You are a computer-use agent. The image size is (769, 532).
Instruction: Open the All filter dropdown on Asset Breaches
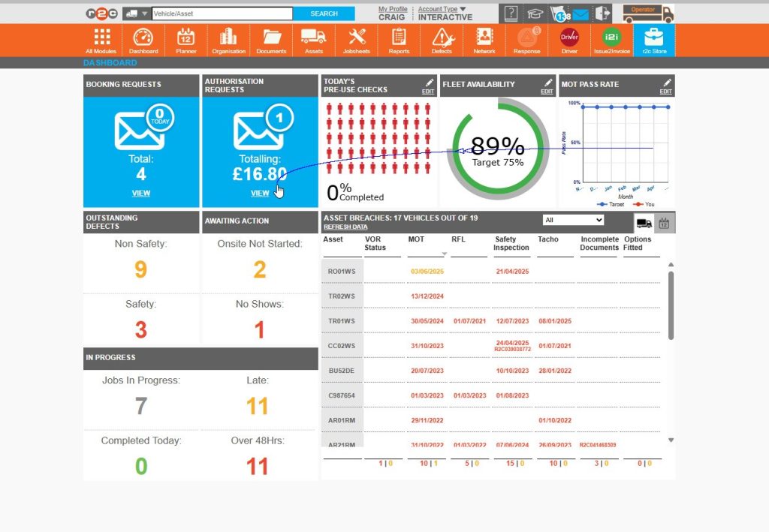coord(573,220)
